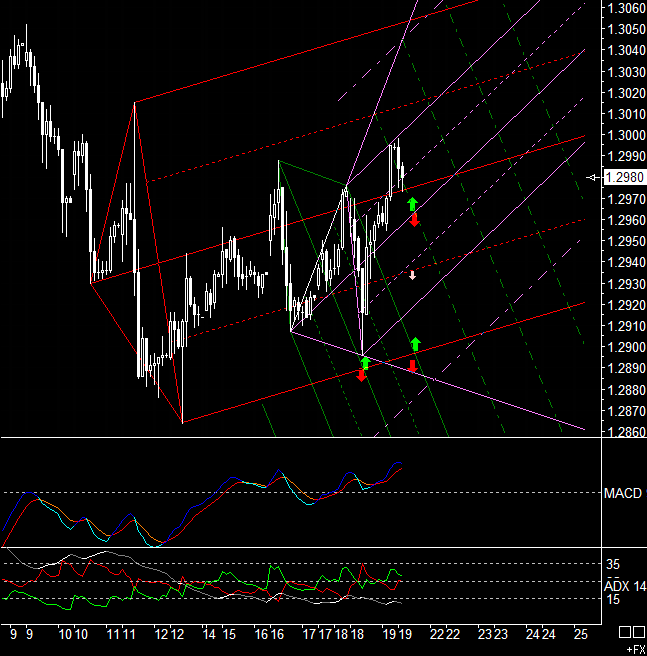
Task: Click the 15 level label in ADX pane
Action: 613,600
